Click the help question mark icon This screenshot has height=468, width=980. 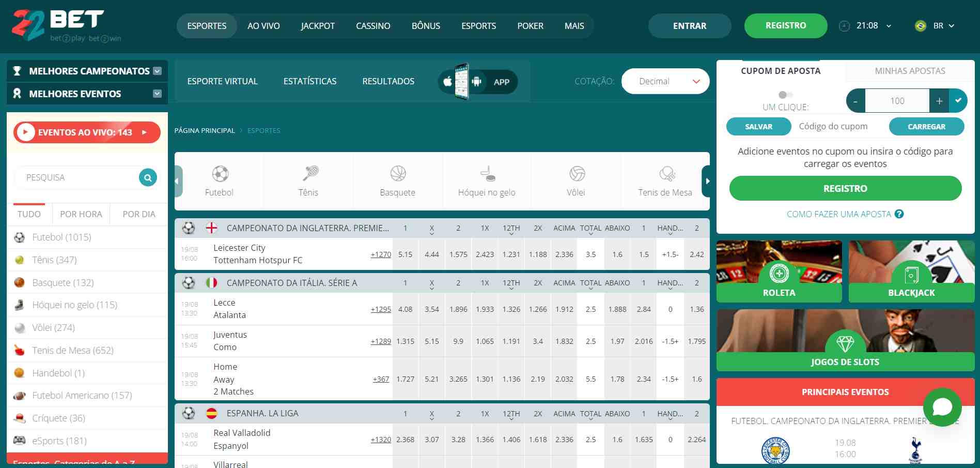[899, 214]
